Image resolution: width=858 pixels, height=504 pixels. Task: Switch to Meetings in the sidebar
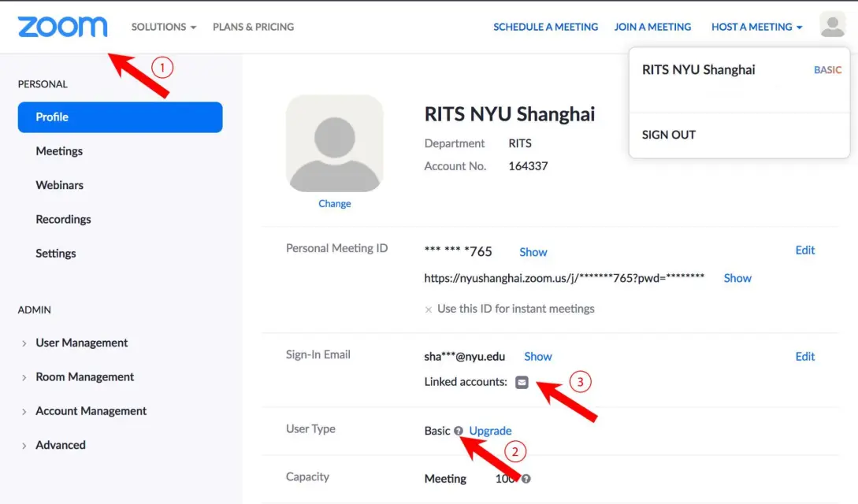coord(59,150)
